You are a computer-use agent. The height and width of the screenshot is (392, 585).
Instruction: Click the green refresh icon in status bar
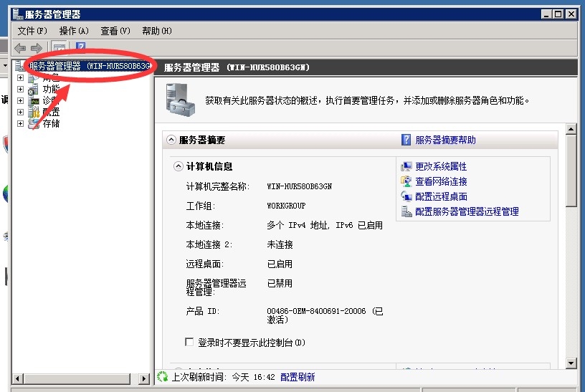pyautogui.click(x=162, y=377)
